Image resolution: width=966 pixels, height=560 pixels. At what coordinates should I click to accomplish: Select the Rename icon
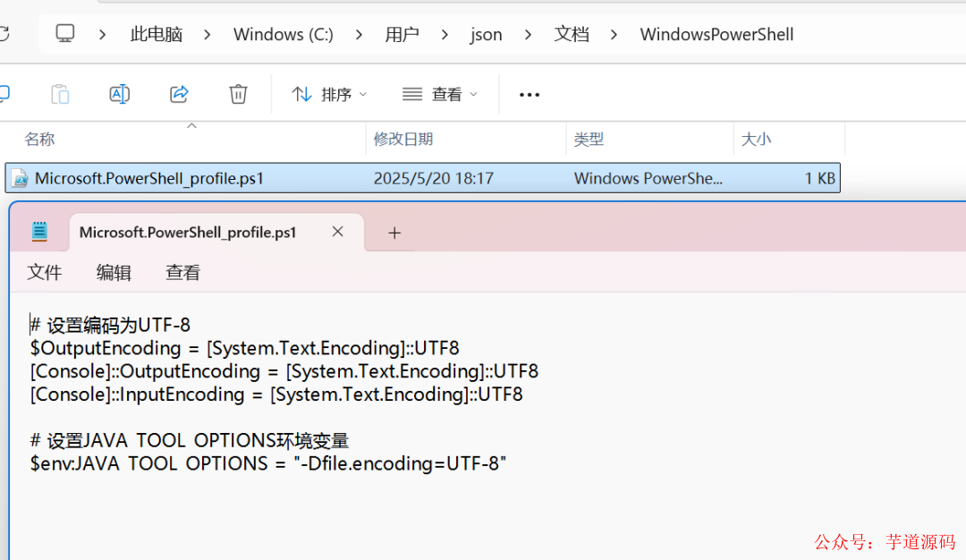tap(119, 94)
